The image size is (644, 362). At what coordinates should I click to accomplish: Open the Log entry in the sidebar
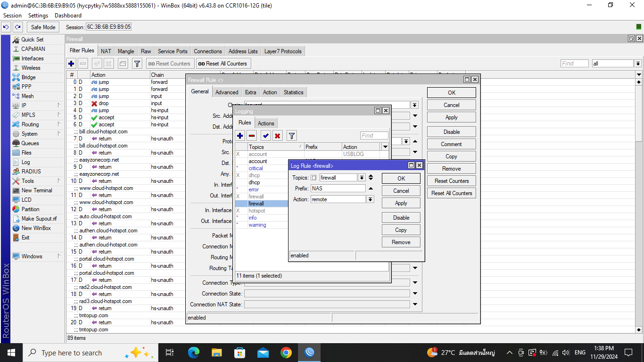click(25, 162)
